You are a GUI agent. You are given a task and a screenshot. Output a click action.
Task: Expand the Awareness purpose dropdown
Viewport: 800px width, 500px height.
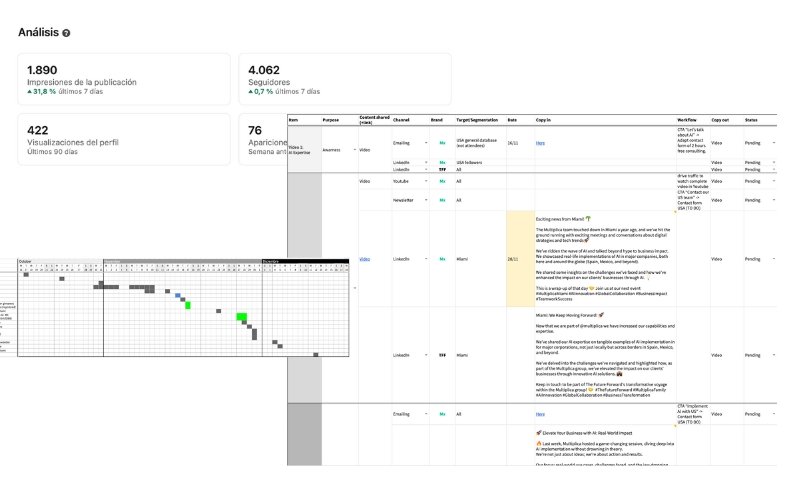point(354,149)
